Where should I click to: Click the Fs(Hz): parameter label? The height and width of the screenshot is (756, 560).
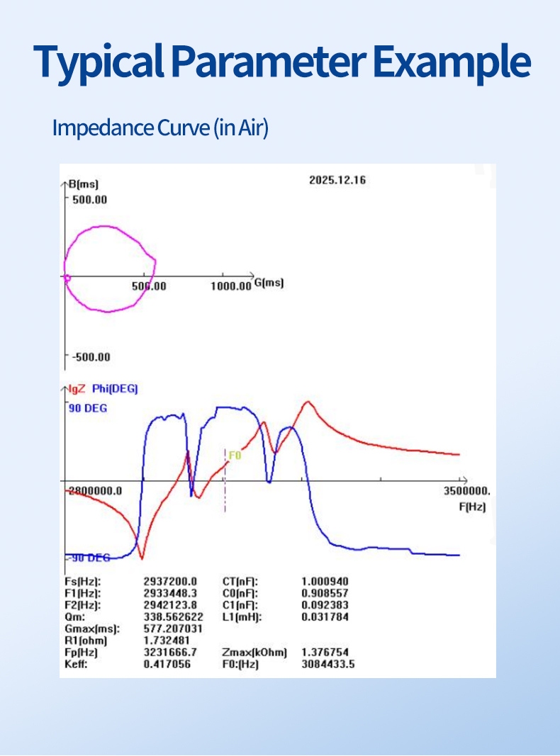tap(83, 582)
